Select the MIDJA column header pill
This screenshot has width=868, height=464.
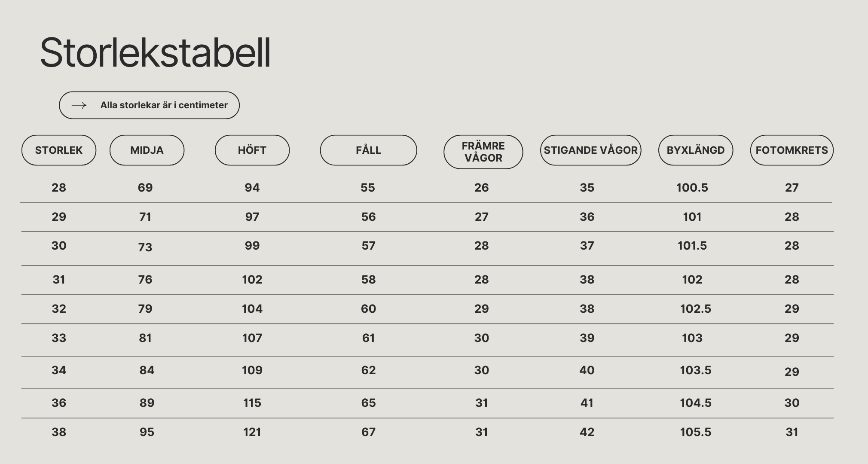pos(147,150)
